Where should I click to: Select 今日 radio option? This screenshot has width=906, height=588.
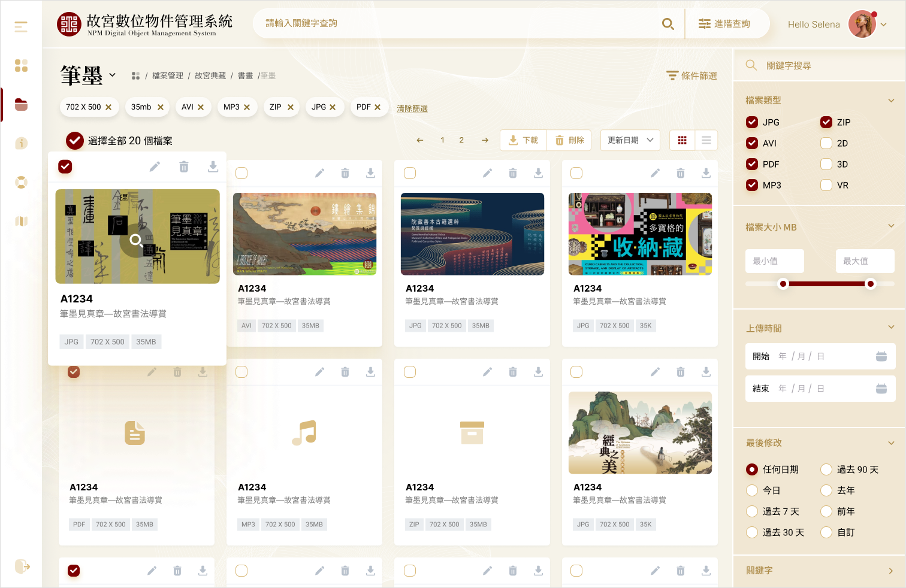(x=752, y=490)
